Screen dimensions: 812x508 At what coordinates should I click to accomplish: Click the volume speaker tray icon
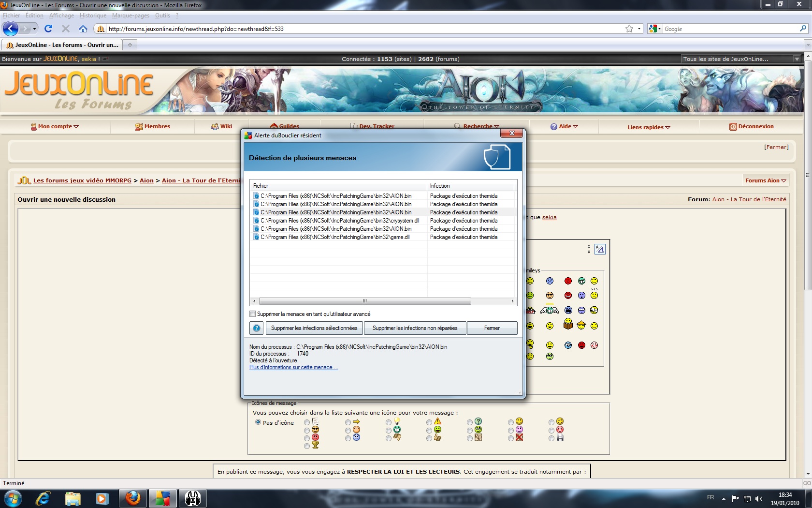[x=758, y=499]
